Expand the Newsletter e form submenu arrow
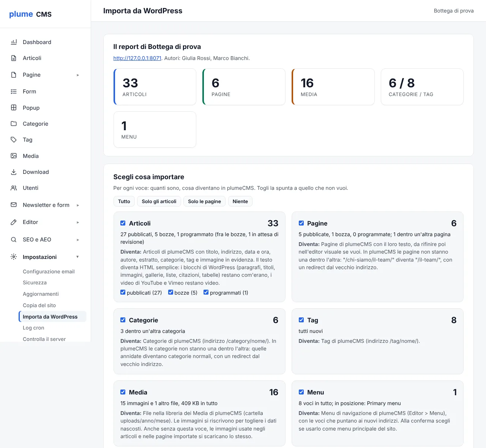This screenshot has width=486, height=448. coord(78,205)
